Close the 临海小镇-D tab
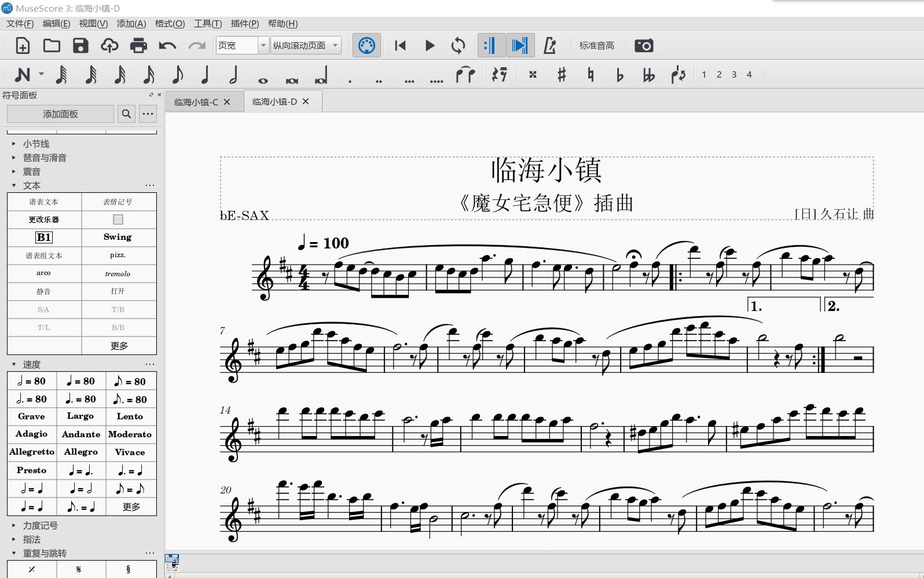 (x=306, y=101)
